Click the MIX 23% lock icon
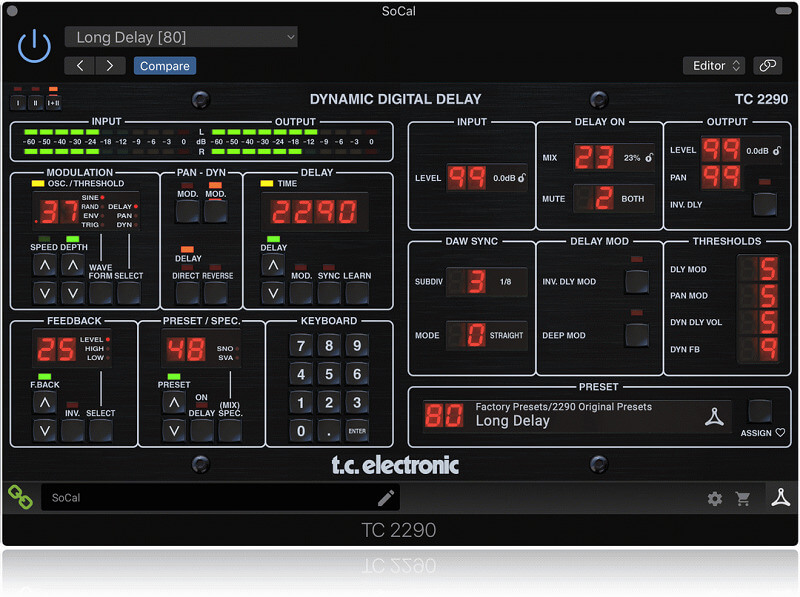Image resolution: width=800 pixels, height=597 pixels. point(649,157)
